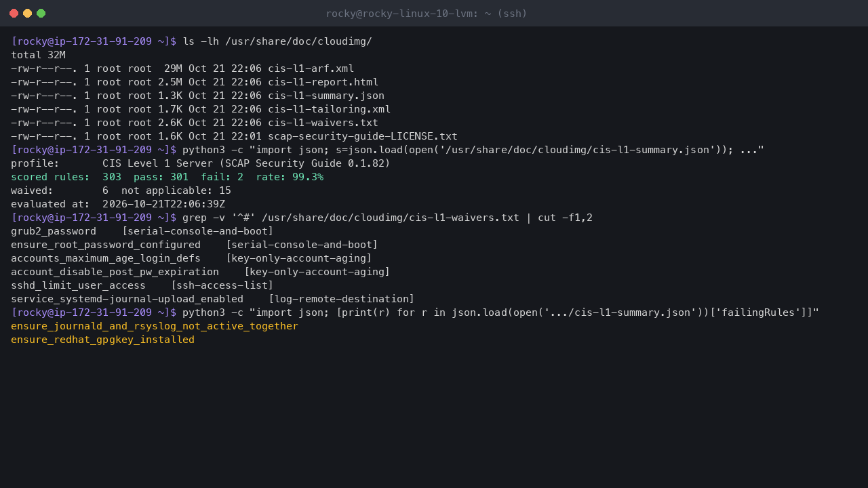Click the grep -v command line

pyautogui.click(x=387, y=218)
